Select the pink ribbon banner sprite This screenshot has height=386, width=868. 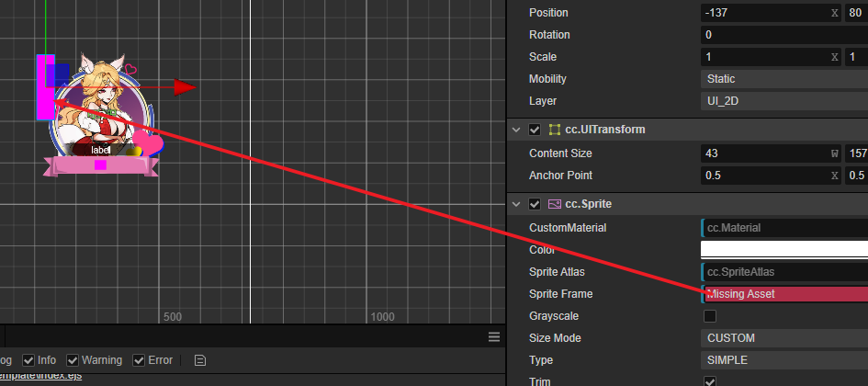tap(101, 166)
